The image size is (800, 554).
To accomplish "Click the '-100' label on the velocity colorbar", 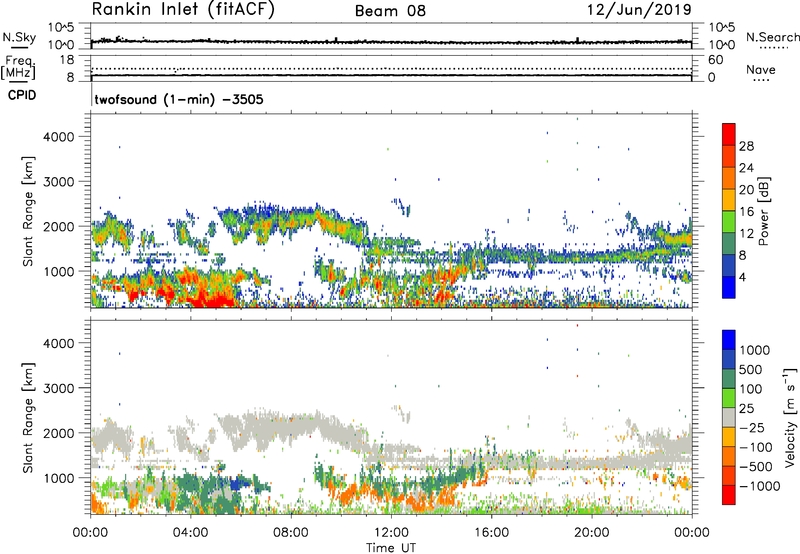I will 756,447.
